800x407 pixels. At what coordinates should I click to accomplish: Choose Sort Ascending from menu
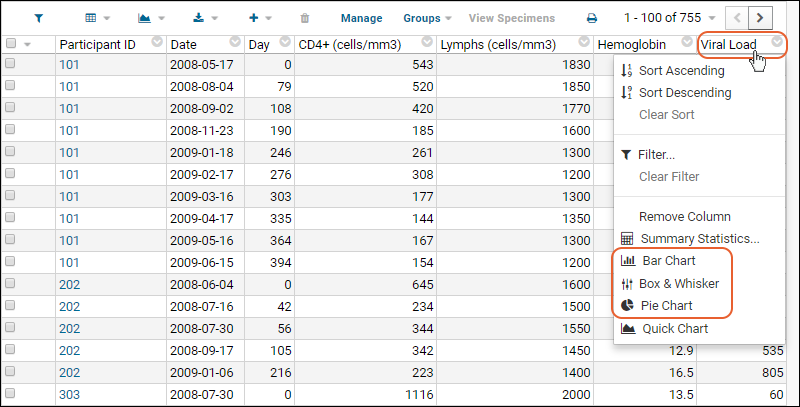pos(682,71)
